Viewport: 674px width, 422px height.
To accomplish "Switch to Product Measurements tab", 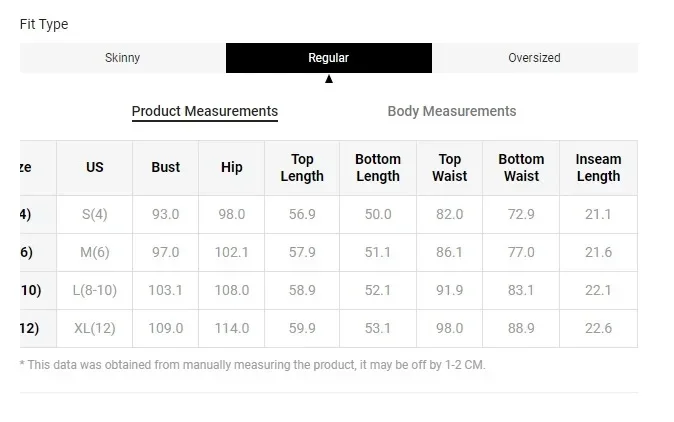I will [x=205, y=111].
